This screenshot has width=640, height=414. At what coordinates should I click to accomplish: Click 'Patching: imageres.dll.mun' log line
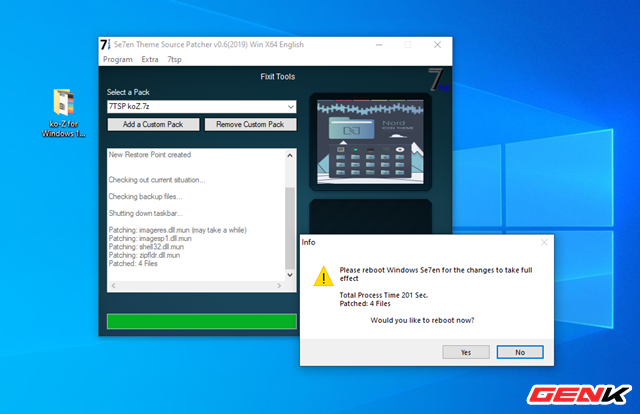coord(178,230)
